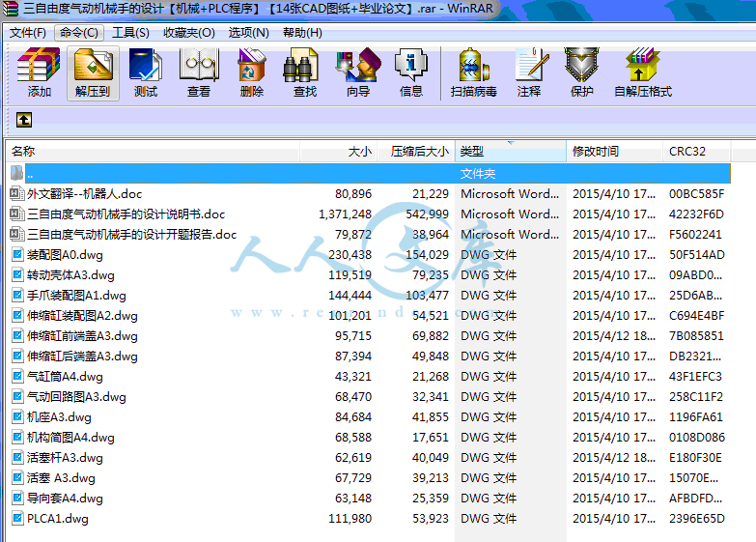Click the 删除 (Delete) toolbar icon
The image size is (756, 542).
[x=252, y=65]
